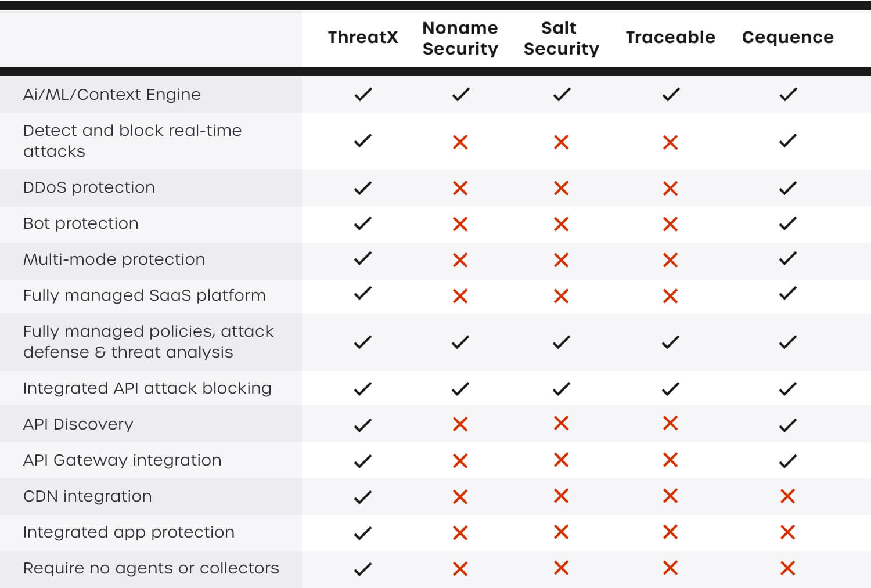
Task: Click Traceable checkmark for Integrated API attack blocking
Action: [x=671, y=389]
